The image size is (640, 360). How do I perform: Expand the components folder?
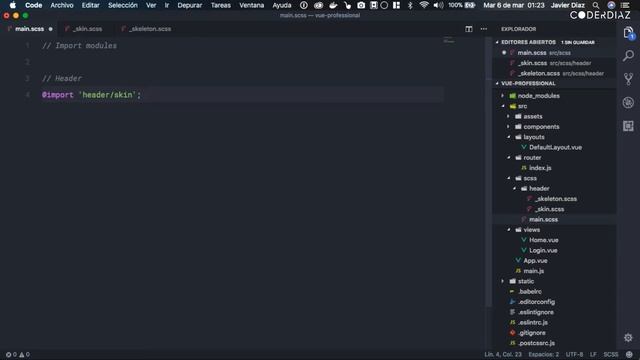coord(541,127)
